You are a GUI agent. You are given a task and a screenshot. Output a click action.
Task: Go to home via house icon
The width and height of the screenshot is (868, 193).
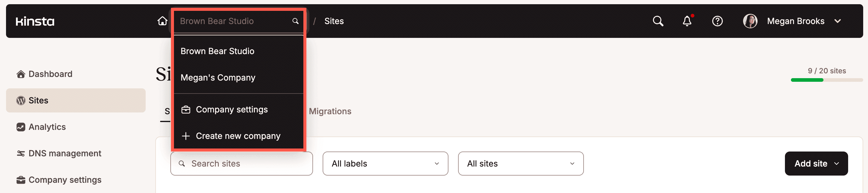tap(163, 21)
